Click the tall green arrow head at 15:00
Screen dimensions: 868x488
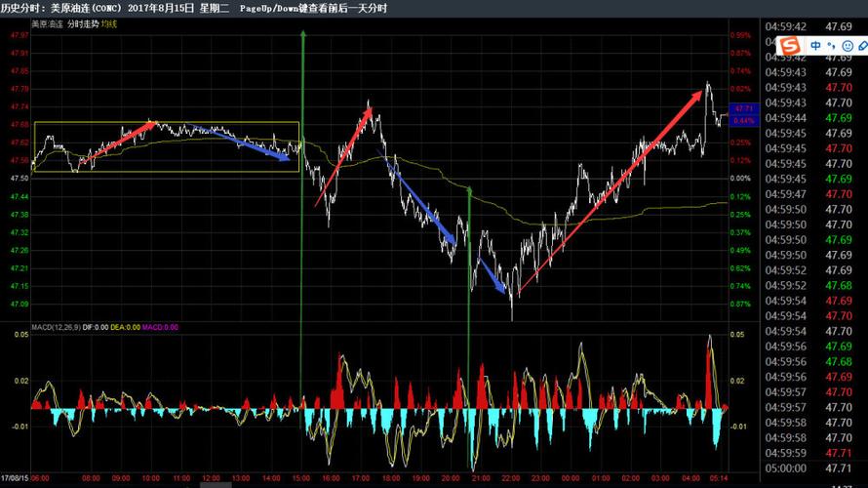click(302, 35)
